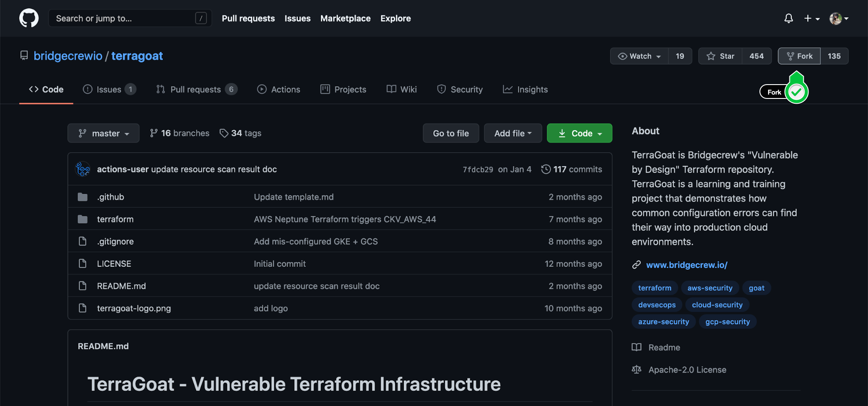Click the GitHub Octocat logo
868x406 pixels.
(x=29, y=18)
